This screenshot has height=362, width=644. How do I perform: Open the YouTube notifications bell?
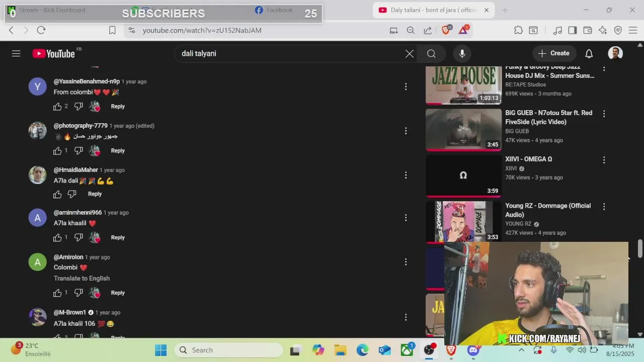(589, 53)
